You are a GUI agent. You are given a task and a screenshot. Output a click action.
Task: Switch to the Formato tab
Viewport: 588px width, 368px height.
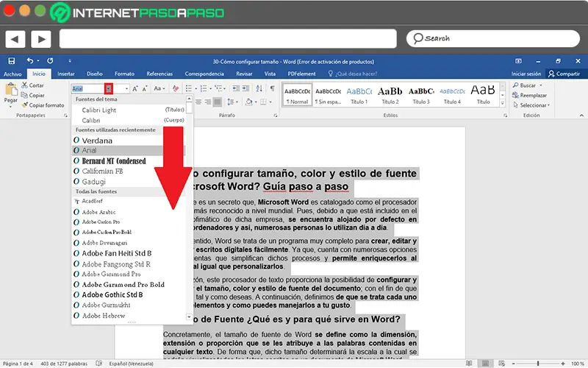click(124, 74)
